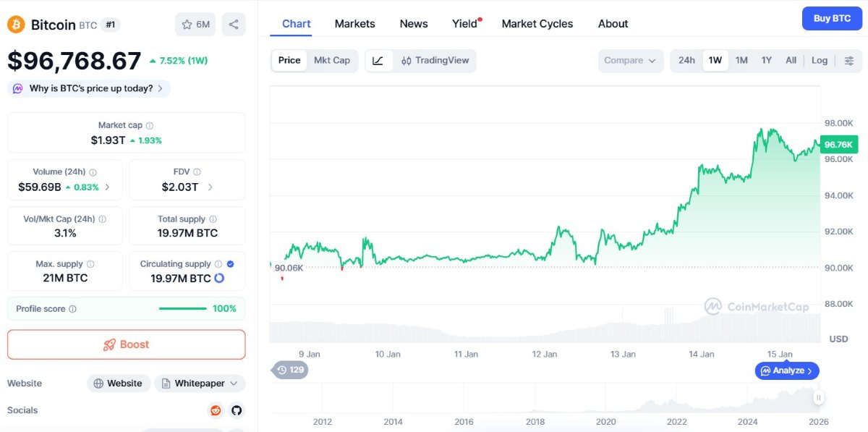Open the share icon button
Screen dimensions: 868x432
point(234,25)
